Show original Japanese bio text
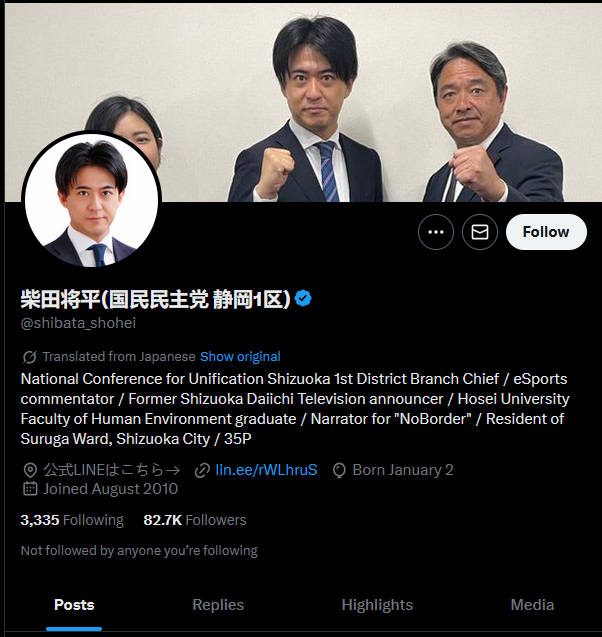The height and width of the screenshot is (637, 602). coord(240,357)
